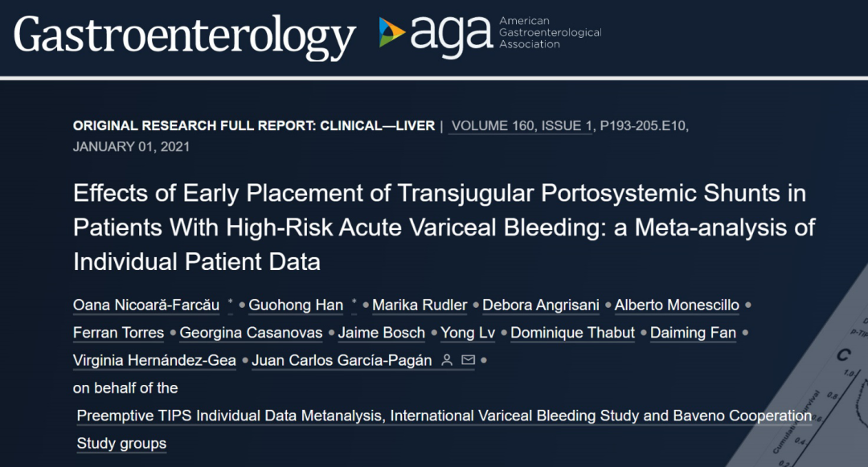This screenshot has width=868, height=467.
Task: Select Dominique Thabut author link
Action: [x=572, y=333]
